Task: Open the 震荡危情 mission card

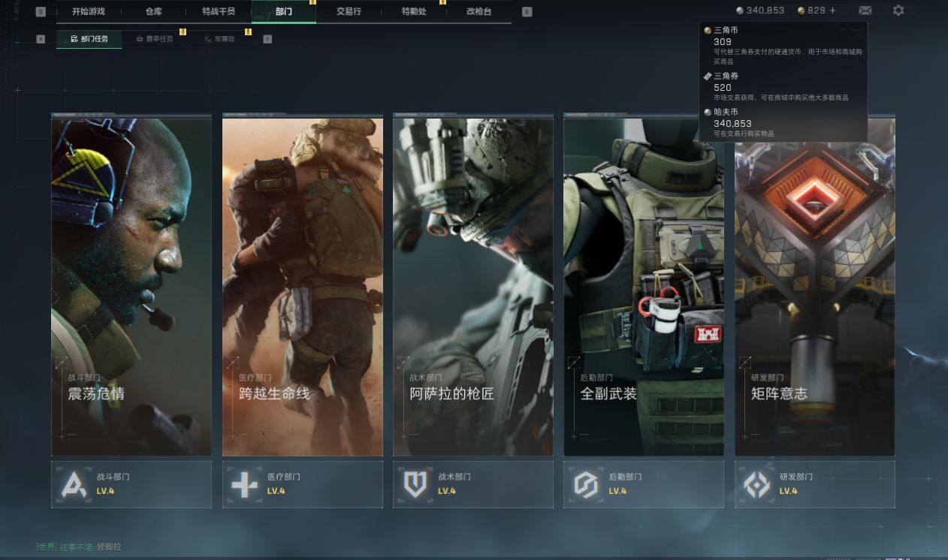Action: 131,285
